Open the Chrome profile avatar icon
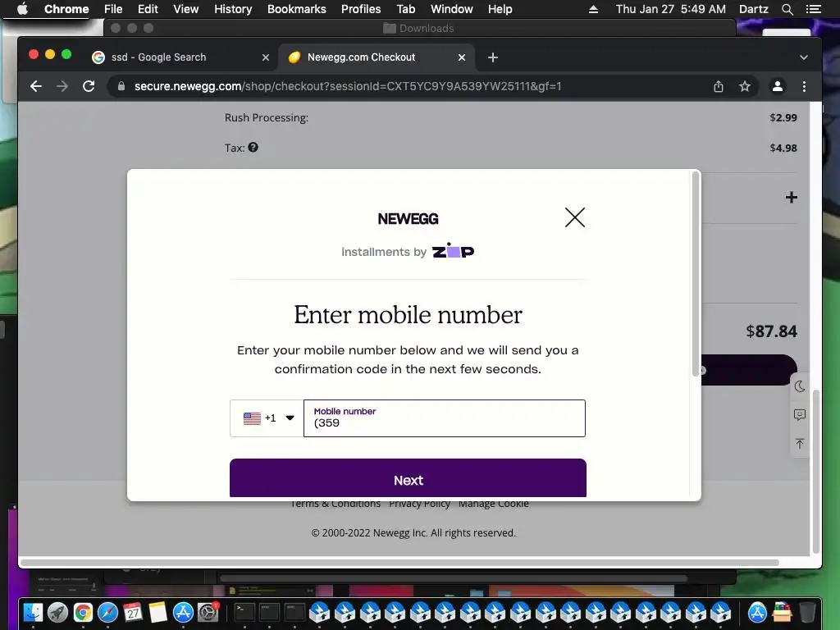Screen dimensions: 840x630 [x=778, y=86]
